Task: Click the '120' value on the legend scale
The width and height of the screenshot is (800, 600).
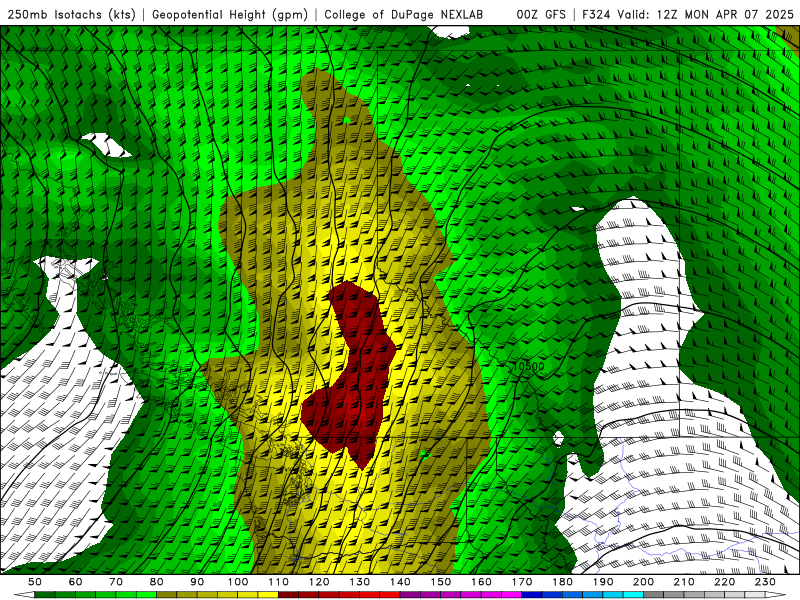Action: pos(319,582)
